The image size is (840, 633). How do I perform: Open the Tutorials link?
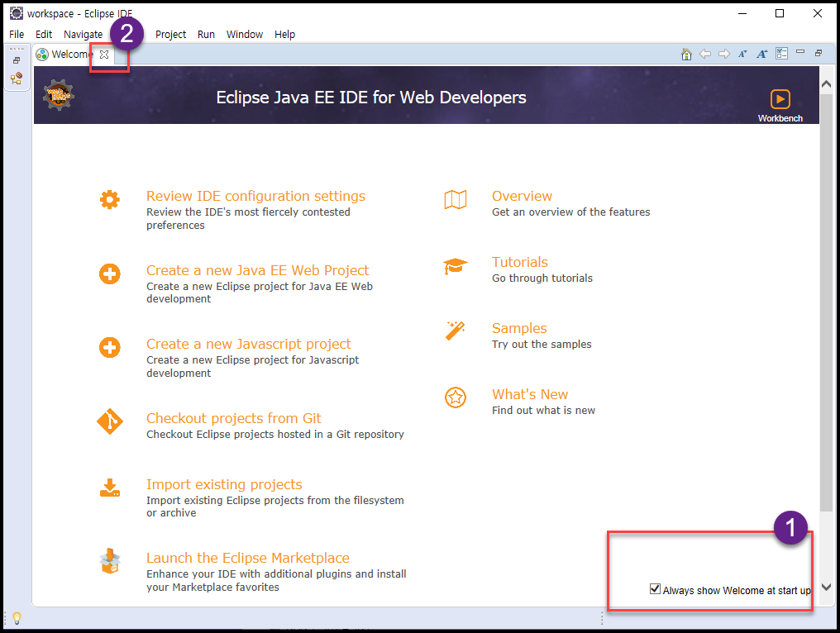point(520,263)
